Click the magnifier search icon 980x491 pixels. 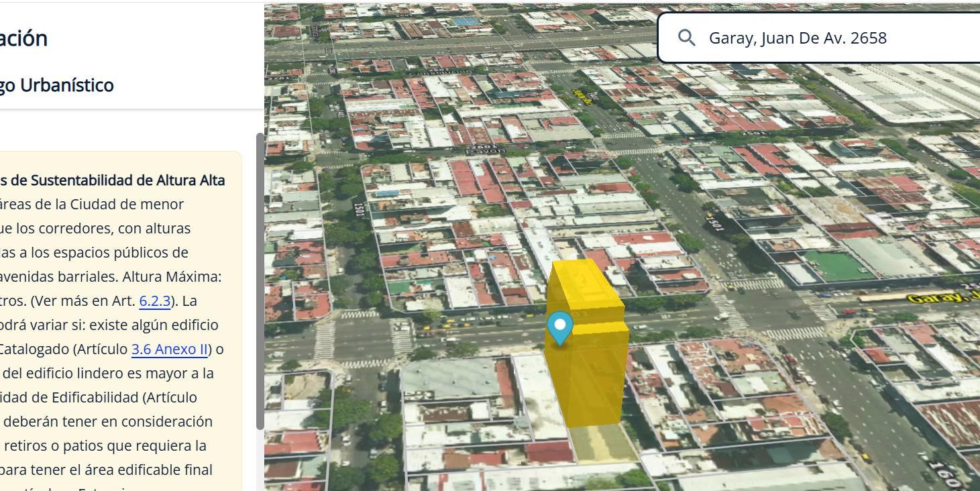pyautogui.click(x=686, y=38)
